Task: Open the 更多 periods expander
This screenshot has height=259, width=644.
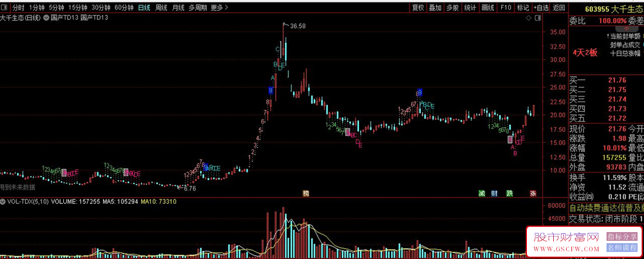Action: (220, 8)
